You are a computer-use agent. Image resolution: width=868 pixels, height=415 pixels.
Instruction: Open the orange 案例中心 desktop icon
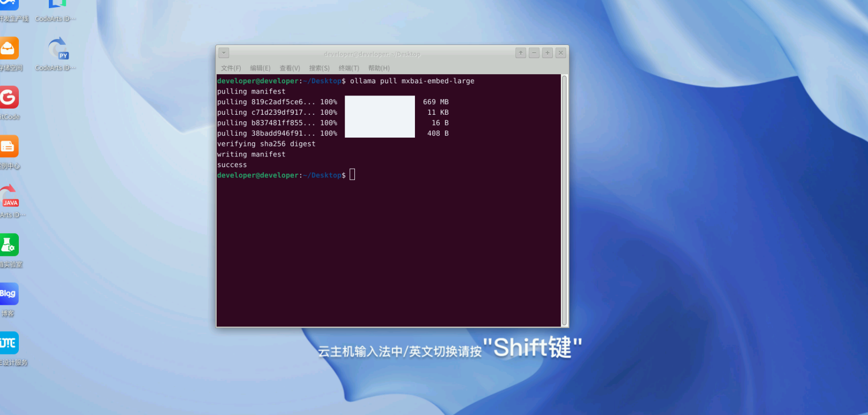pos(9,147)
